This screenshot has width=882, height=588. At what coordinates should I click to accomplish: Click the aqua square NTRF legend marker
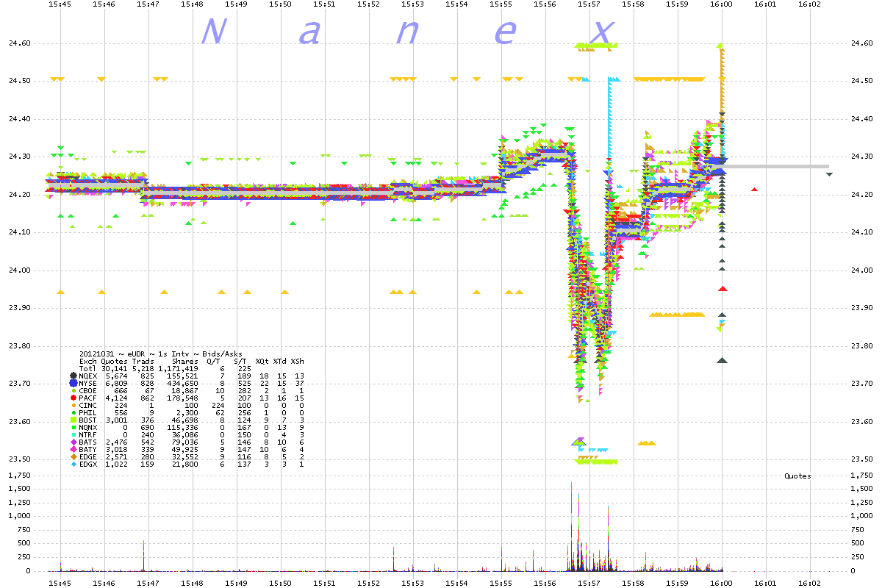pos(73,434)
